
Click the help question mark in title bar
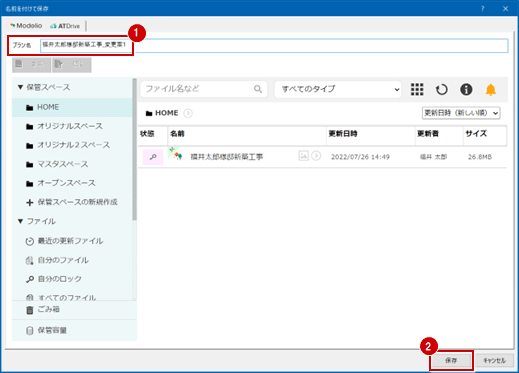[x=482, y=9]
